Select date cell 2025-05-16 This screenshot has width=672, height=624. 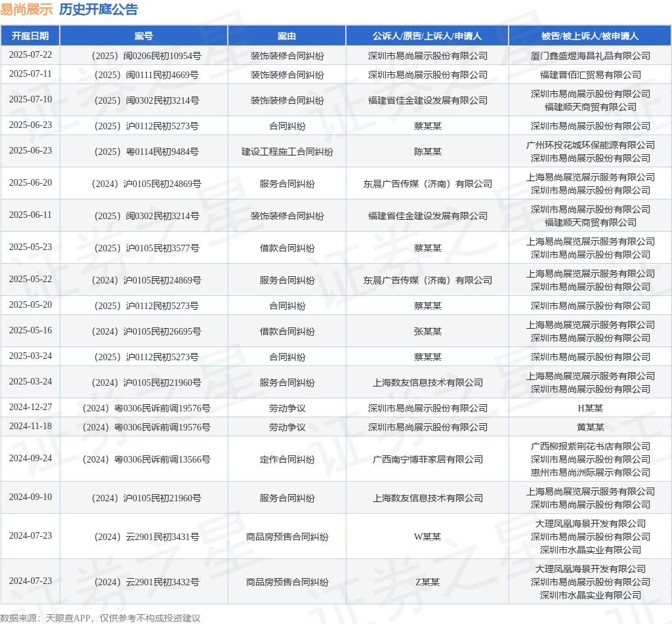[30, 331]
